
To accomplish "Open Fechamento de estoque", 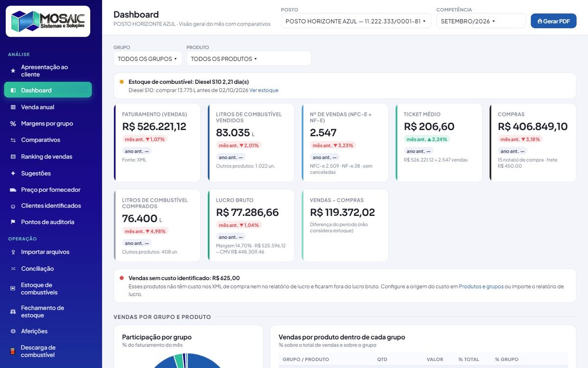I will click(x=48, y=312).
